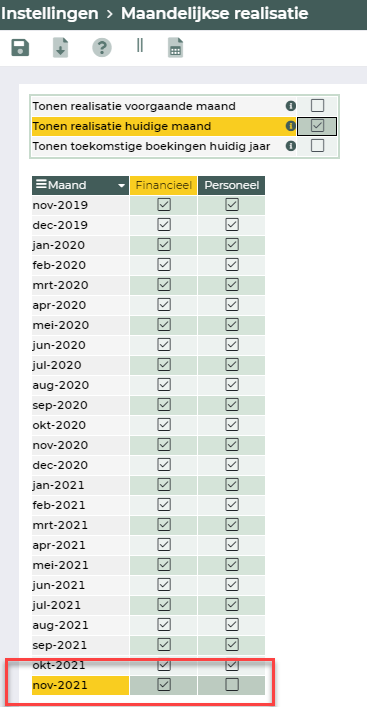The image size is (367, 707).
Task: Select the Personeel column header
Action: tap(232, 185)
